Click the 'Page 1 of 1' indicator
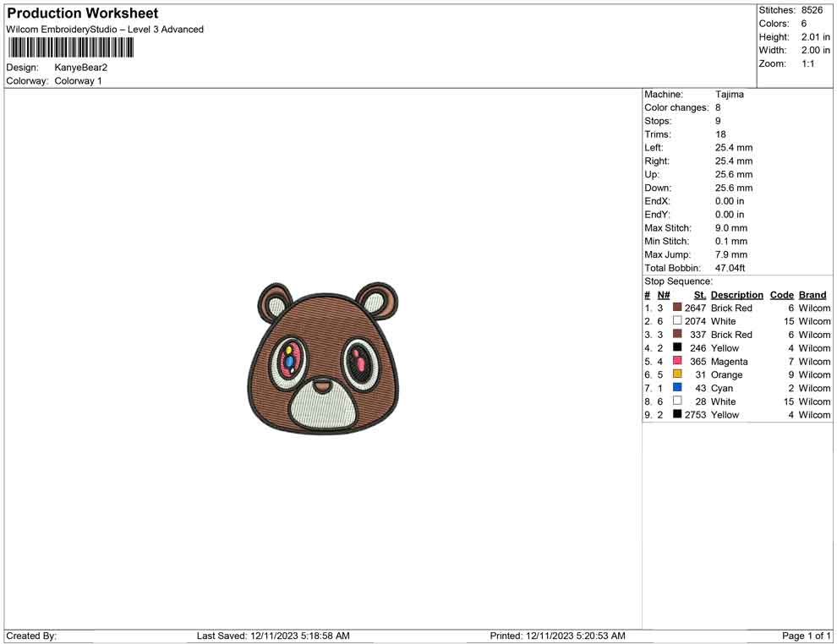Viewport: 837px width, 644px height. click(x=806, y=636)
